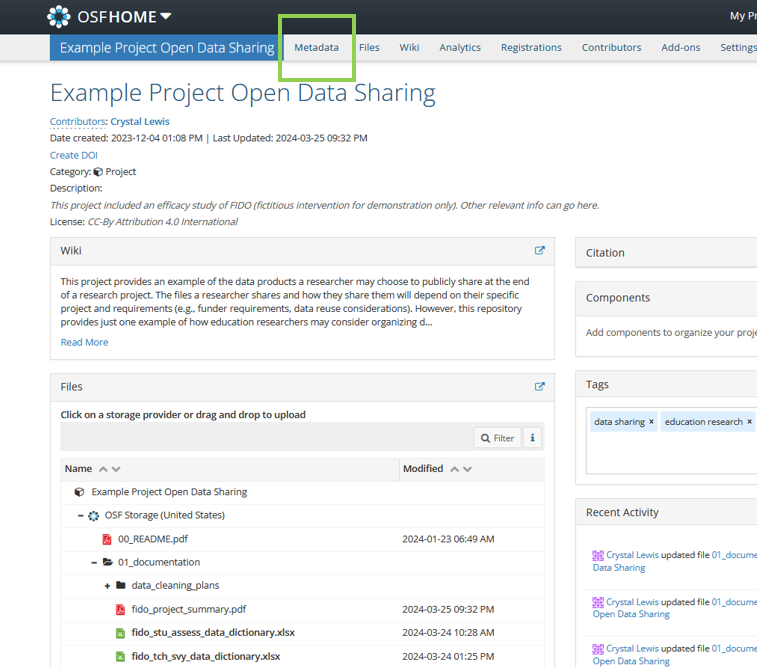Image resolution: width=757 pixels, height=667 pixels.
Task: Click the OSF Storage provider icon
Action: pyautogui.click(x=94, y=516)
